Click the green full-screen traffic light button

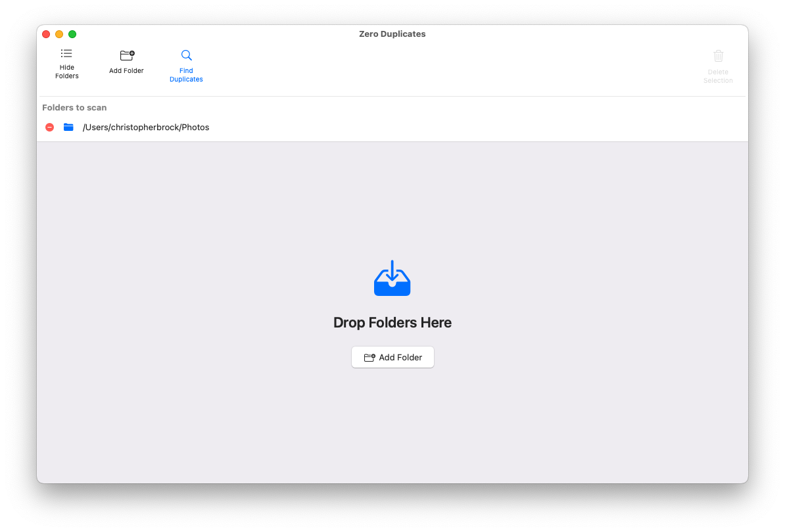[x=72, y=34]
